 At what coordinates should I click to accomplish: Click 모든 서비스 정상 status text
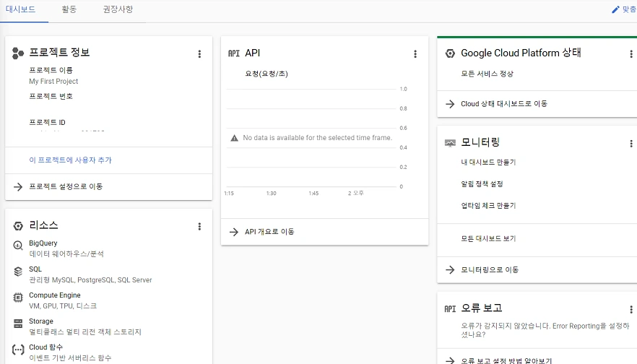(487, 74)
